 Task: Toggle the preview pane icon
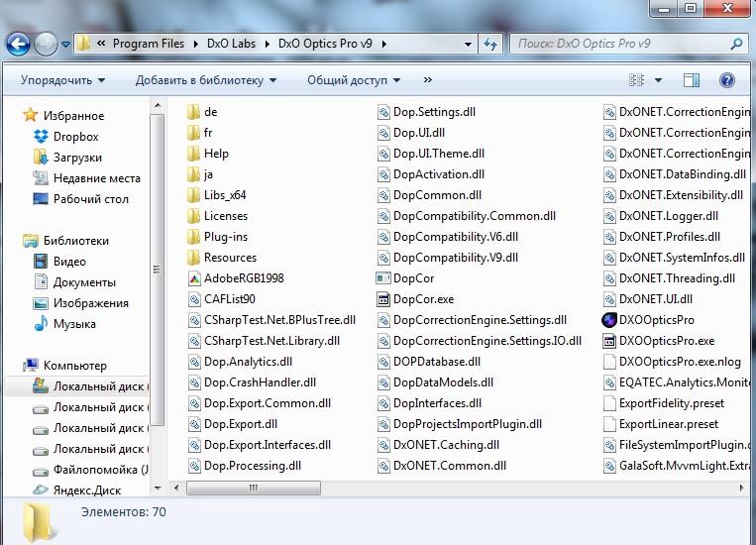692,80
